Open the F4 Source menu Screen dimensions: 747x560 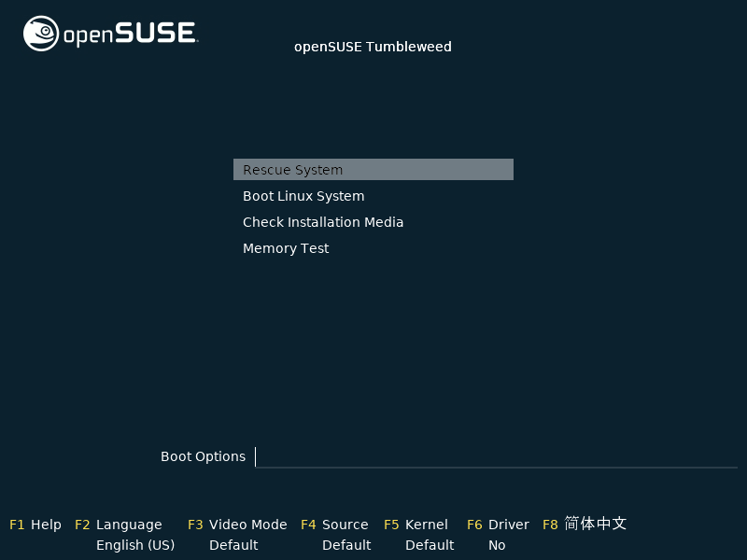[x=335, y=525]
